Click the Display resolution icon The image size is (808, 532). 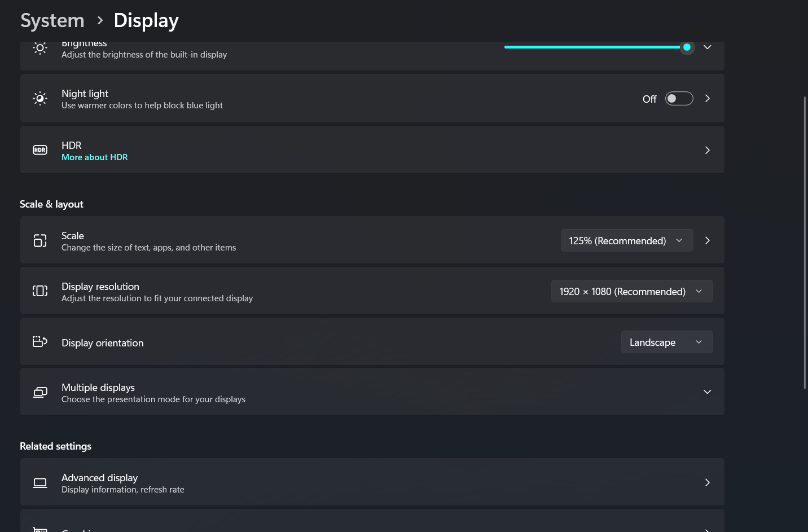coord(40,291)
